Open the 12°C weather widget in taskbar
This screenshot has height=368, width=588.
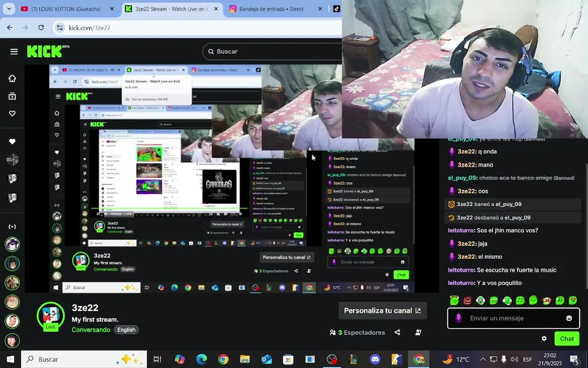pyautogui.click(x=456, y=359)
